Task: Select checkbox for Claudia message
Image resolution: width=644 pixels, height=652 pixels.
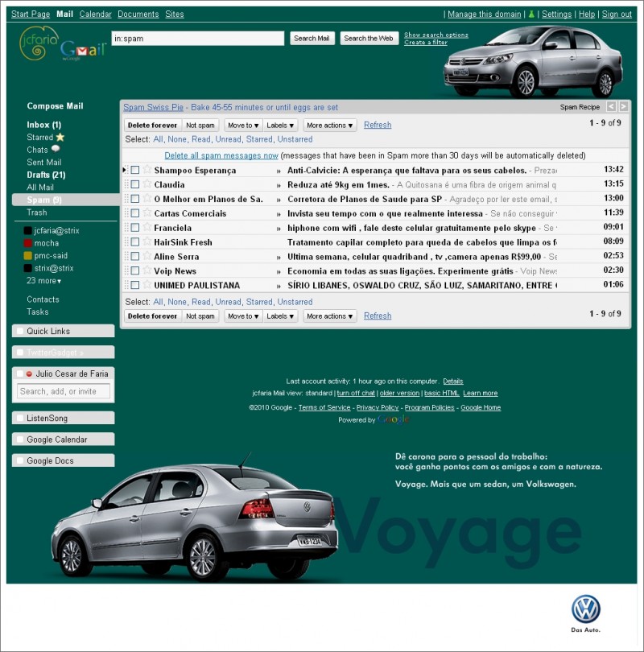Action: click(x=135, y=184)
